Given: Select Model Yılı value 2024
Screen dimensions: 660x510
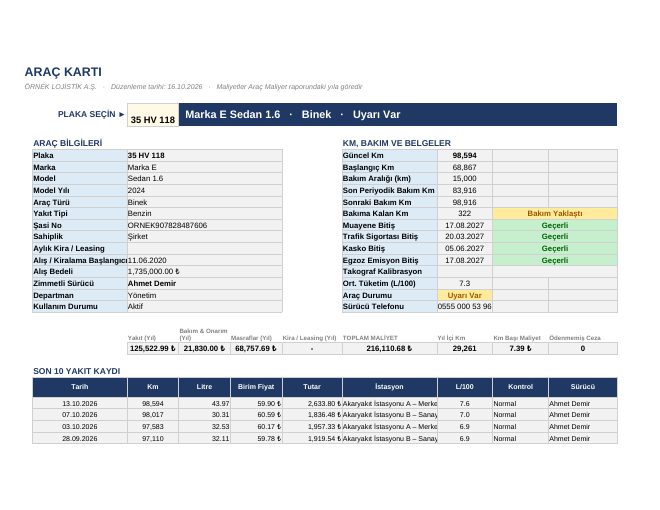Looking at the screenshot, I should (205, 190).
